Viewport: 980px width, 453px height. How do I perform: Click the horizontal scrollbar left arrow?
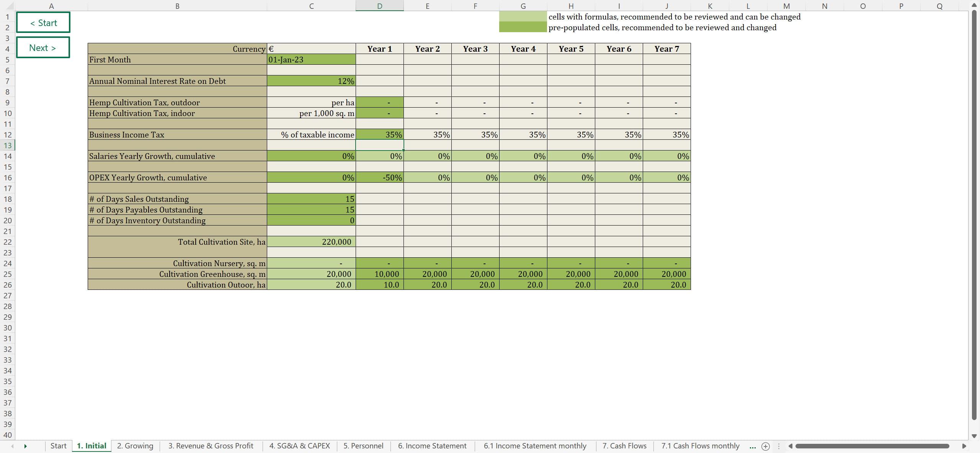point(791,446)
